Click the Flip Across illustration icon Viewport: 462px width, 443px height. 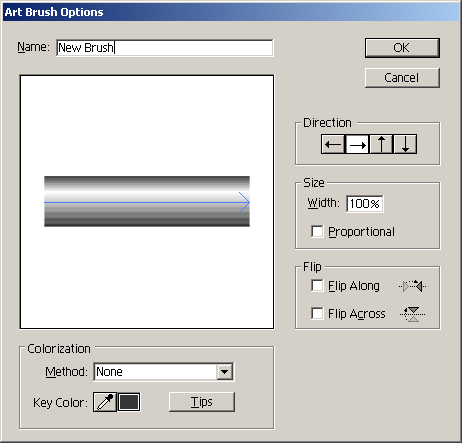413,314
